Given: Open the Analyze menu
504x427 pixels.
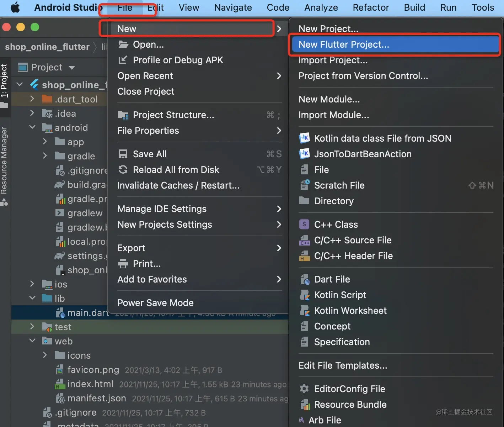Looking at the screenshot, I should point(321,7).
